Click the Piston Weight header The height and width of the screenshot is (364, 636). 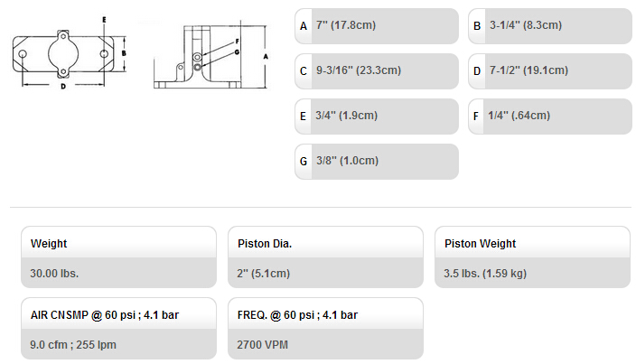481,244
